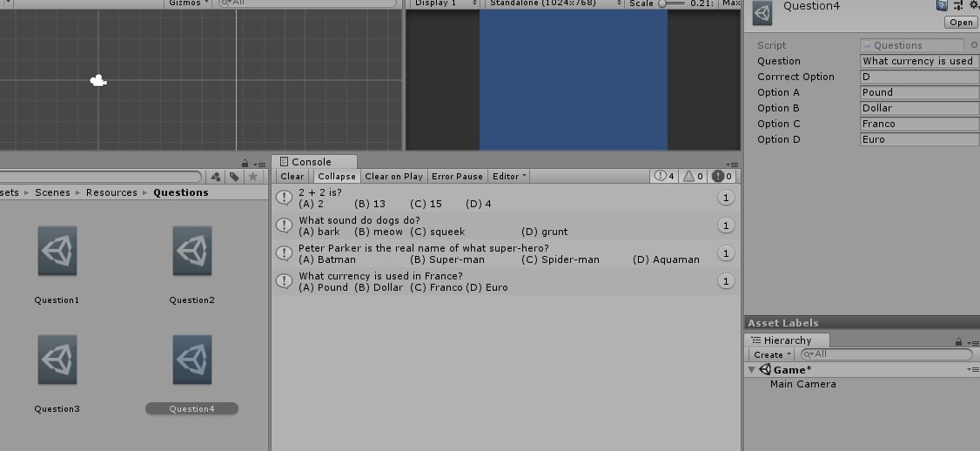Click the Questions breadcrumb in Project

click(x=181, y=192)
